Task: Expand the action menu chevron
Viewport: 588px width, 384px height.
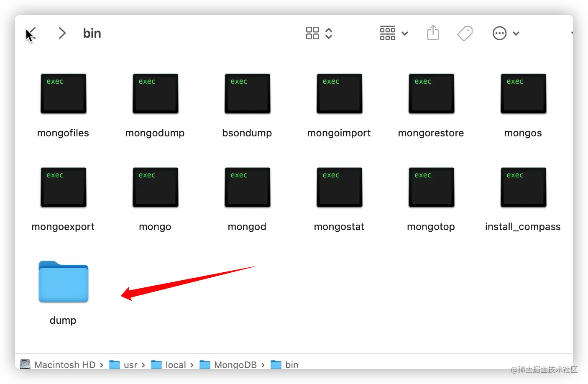Action: point(516,33)
